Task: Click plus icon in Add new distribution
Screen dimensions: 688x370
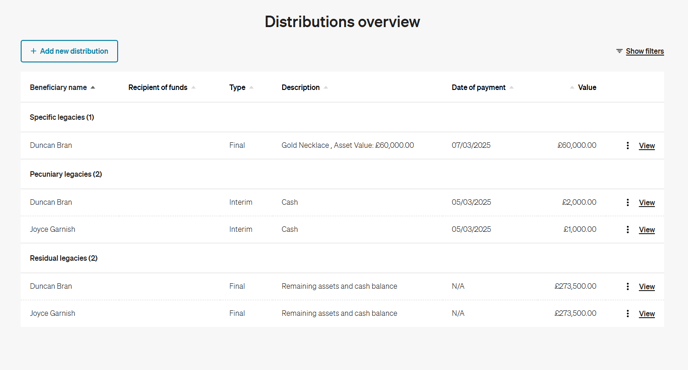Action: (x=33, y=51)
